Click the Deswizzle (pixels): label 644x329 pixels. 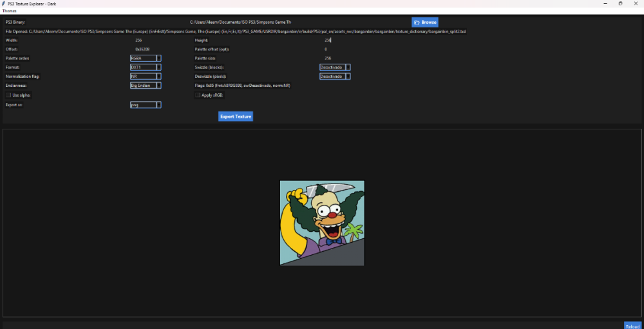[211, 77]
